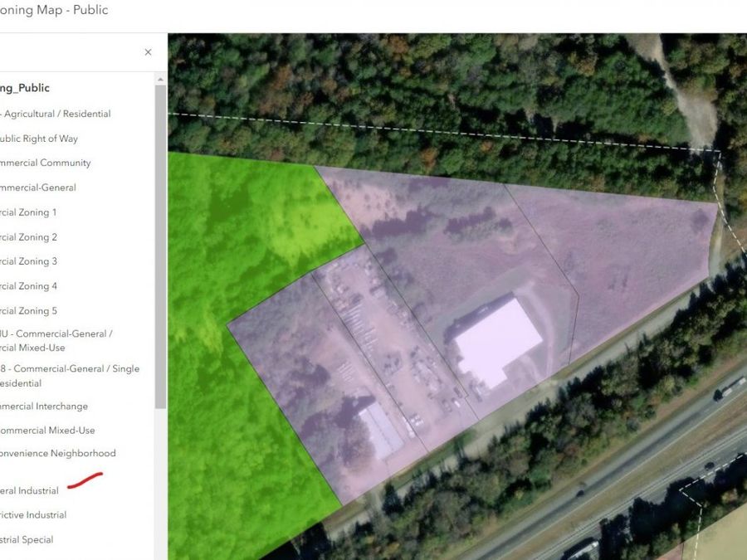Click the Agricultural / Residential legend entry
The image size is (747, 560).
[56, 114]
